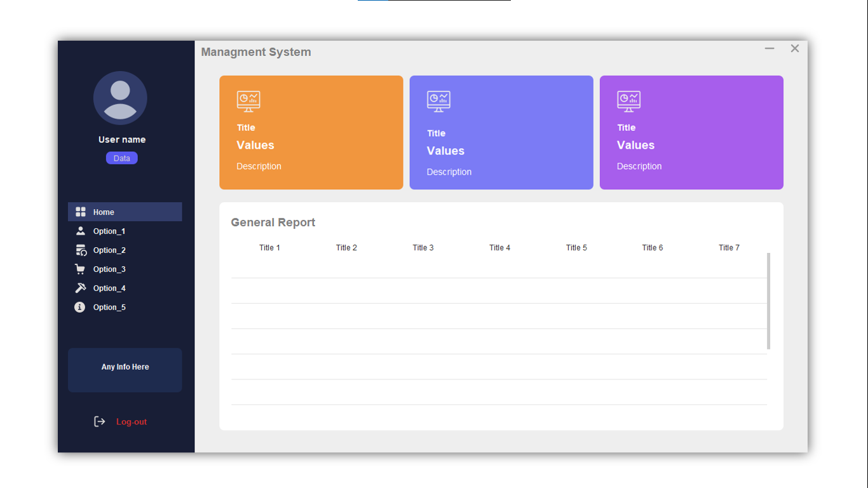Click the orange card's Values text
Viewport: 868px width, 488px height.
255,145
